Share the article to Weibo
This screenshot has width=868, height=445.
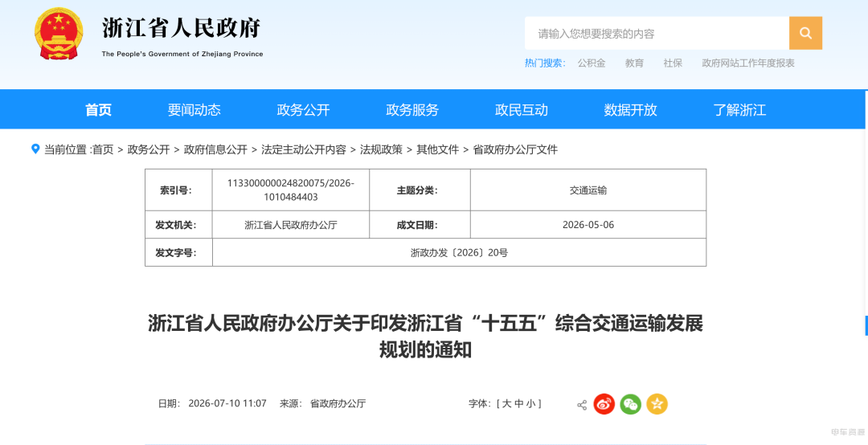point(604,404)
